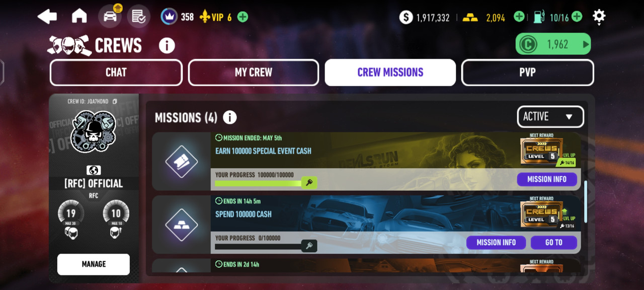Tap the back arrow icon
The image size is (644, 290).
47,17
